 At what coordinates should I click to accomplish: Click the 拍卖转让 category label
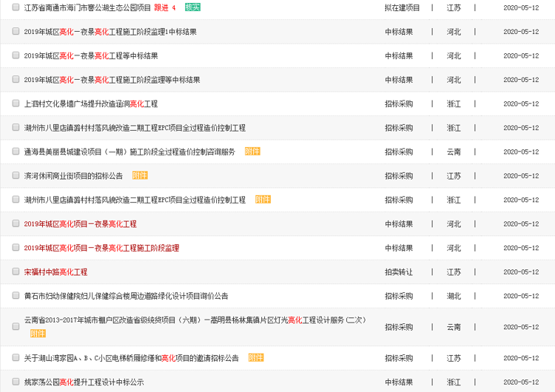coord(399,272)
